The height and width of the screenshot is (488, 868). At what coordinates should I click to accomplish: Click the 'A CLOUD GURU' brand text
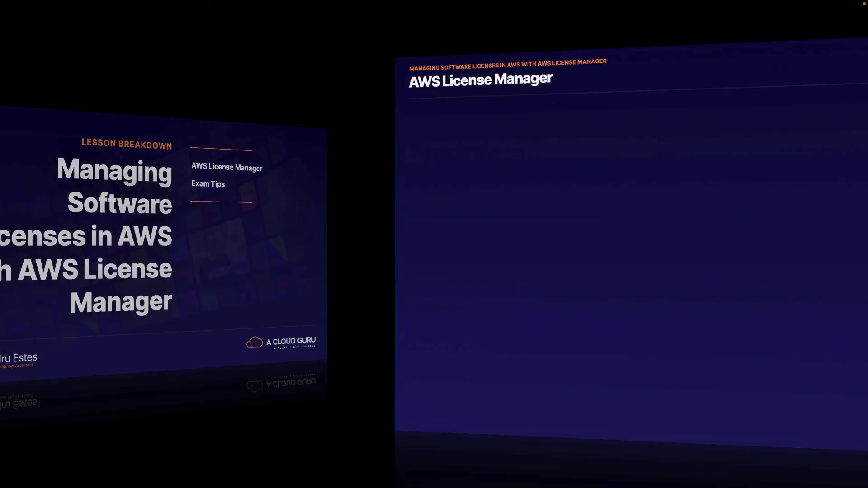(x=291, y=341)
